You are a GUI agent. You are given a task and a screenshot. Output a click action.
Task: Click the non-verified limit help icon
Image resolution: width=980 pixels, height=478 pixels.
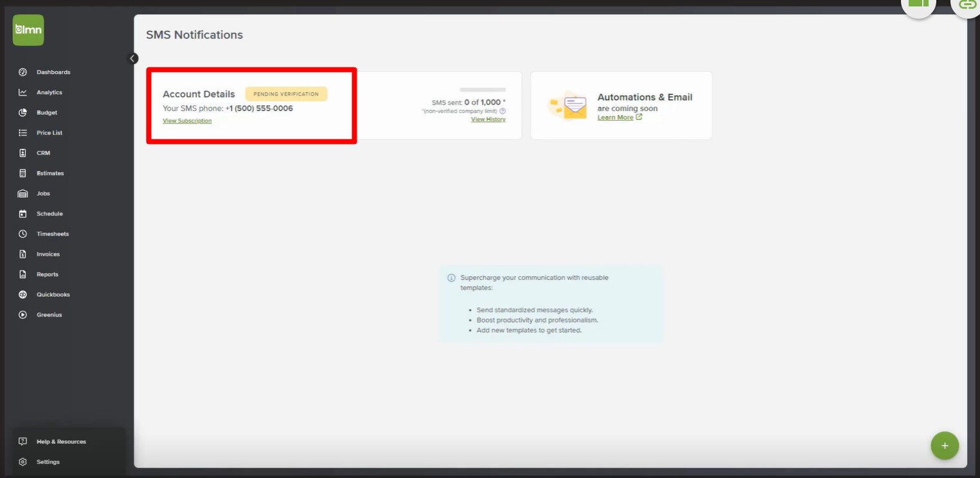[503, 111]
